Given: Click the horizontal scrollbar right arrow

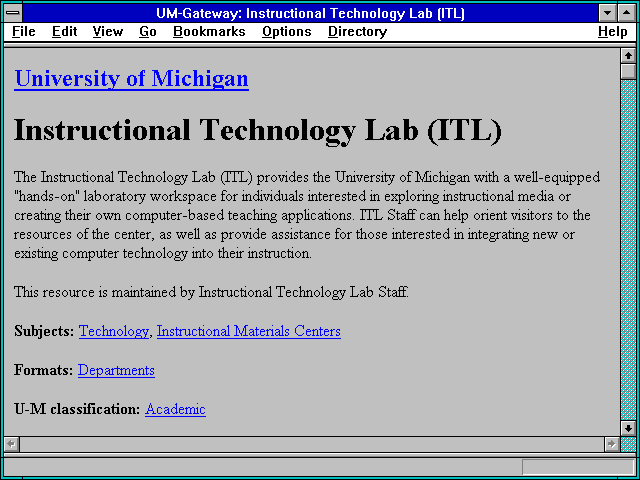Looking at the screenshot, I should [611, 444].
